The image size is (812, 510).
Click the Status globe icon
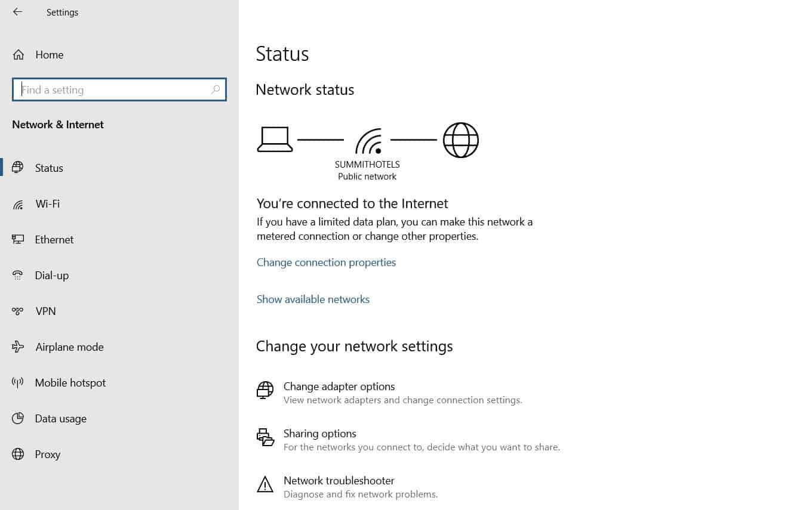pos(19,168)
